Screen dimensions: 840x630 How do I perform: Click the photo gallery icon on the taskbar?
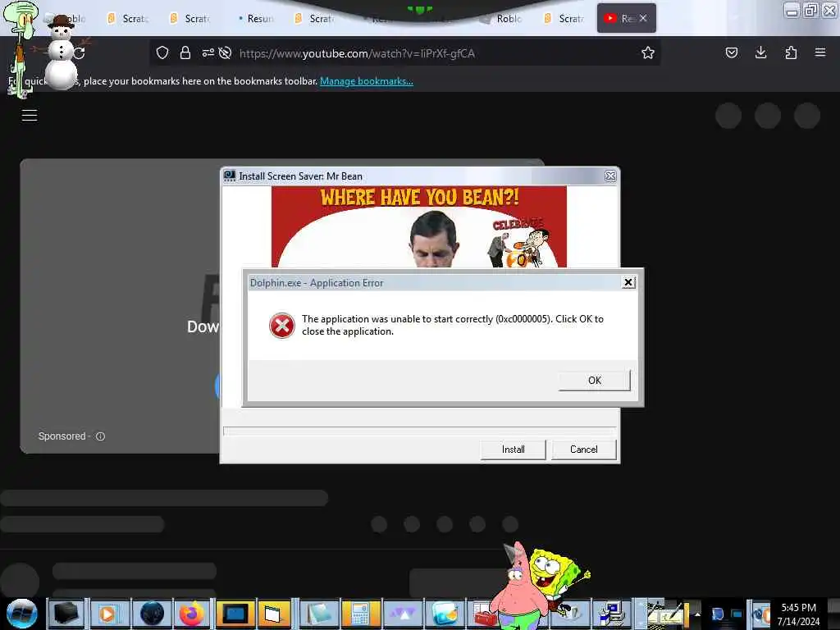pyautogui.click(x=445, y=614)
